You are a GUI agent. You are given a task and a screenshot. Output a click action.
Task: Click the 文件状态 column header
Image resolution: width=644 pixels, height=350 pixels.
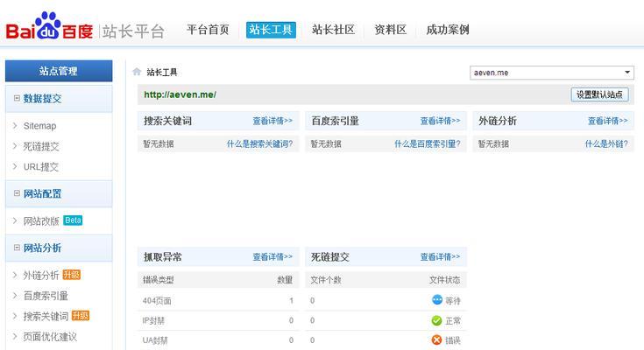click(x=445, y=280)
